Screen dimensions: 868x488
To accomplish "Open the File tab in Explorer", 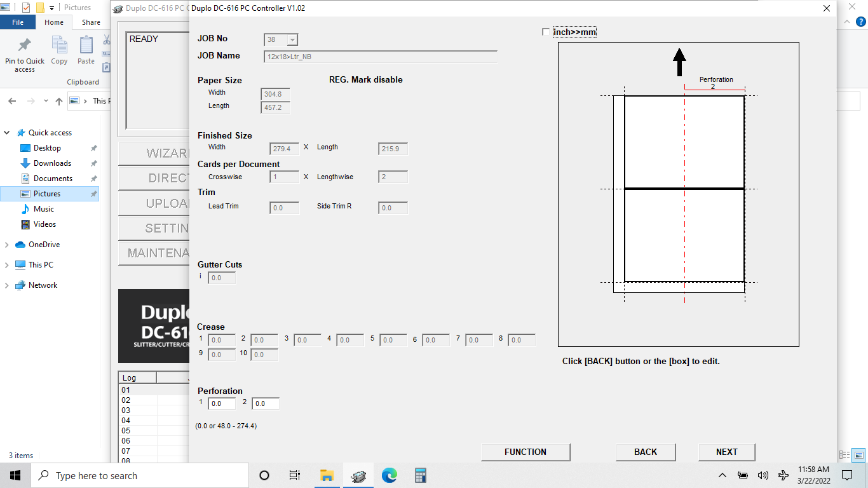I will click(x=18, y=22).
